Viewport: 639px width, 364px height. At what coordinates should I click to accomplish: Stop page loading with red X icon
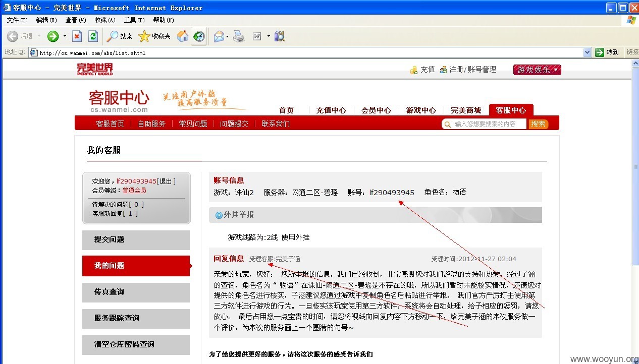(77, 36)
